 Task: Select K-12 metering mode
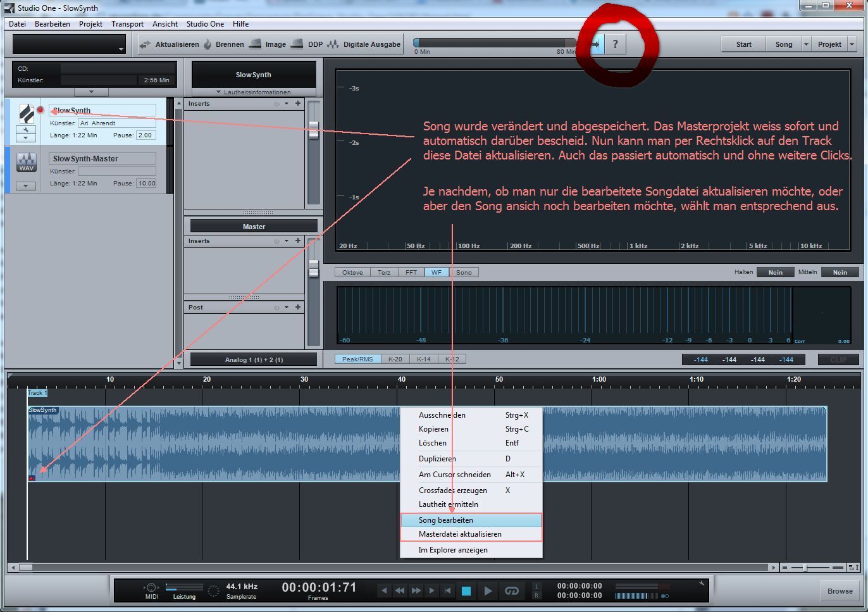click(452, 359)
